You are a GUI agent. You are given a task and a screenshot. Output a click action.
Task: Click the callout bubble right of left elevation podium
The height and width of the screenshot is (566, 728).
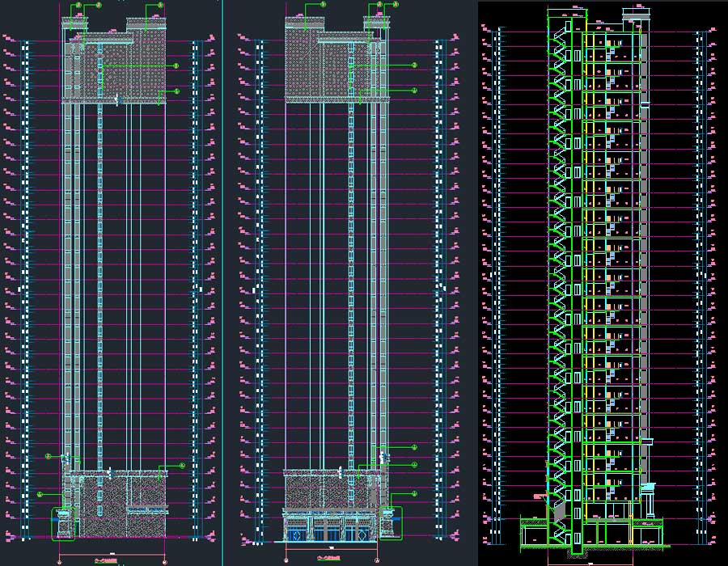pos(183,465)
